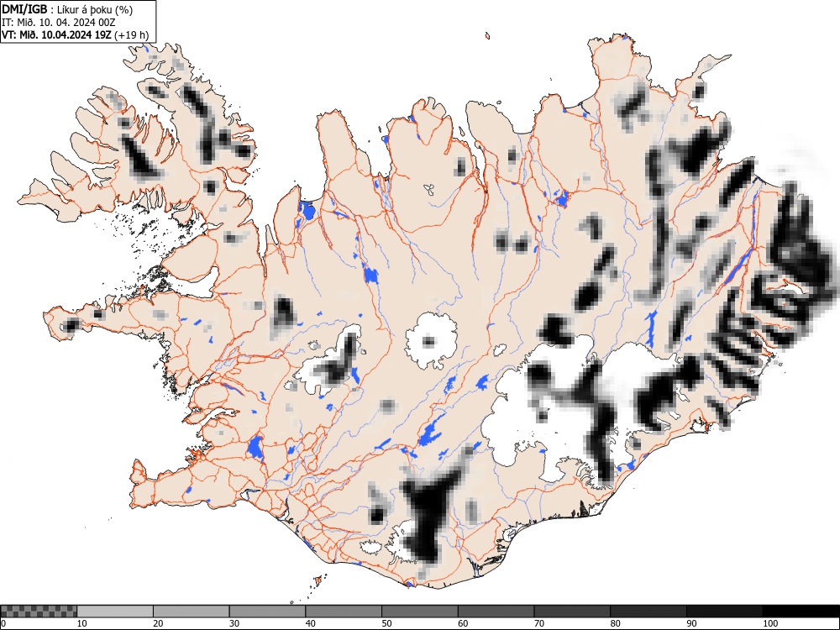Select the 70–80 percent legend swatch
The height and width of the screenshot is (630, 840).
point(572,612)
